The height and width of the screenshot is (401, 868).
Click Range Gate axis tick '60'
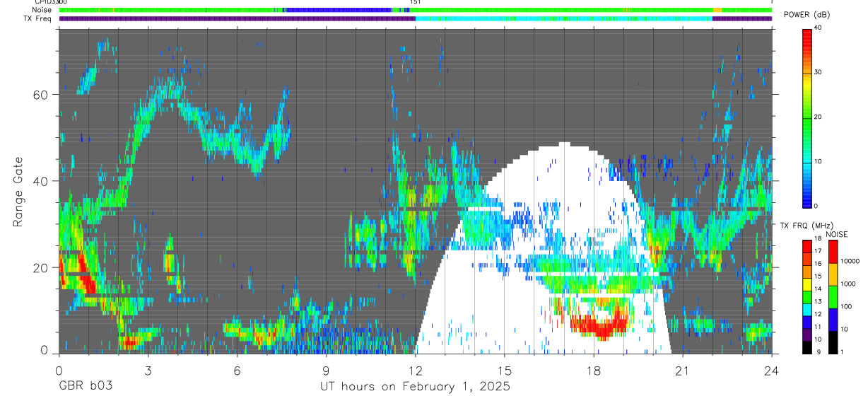click(42, 95)
